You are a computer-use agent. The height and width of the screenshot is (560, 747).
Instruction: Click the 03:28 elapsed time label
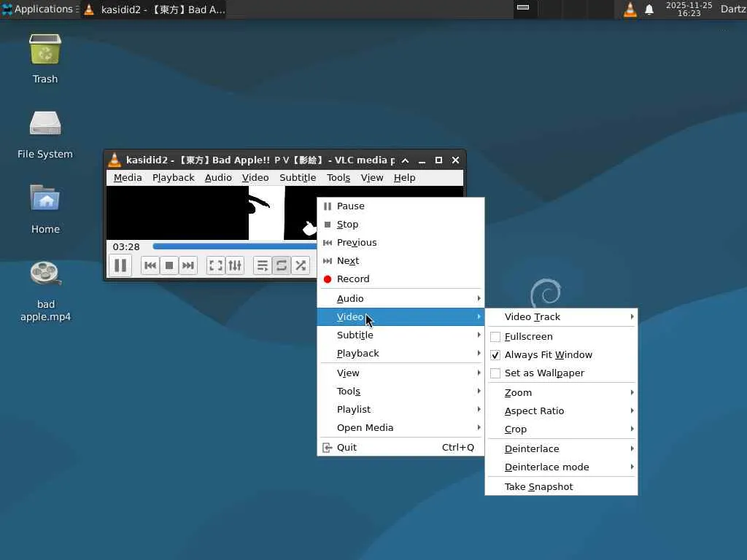click(x=126, y=247)
